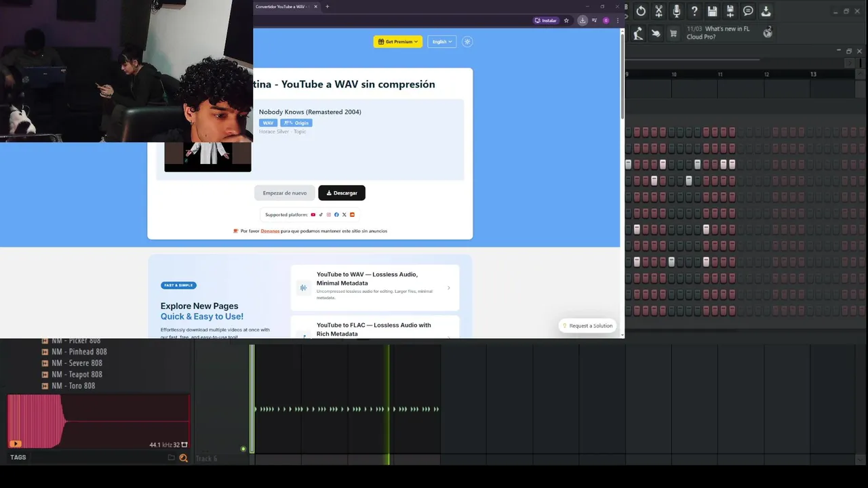Open the Get Premium dropdown
This screenshot has height=488, width=868.
point(397,41)
